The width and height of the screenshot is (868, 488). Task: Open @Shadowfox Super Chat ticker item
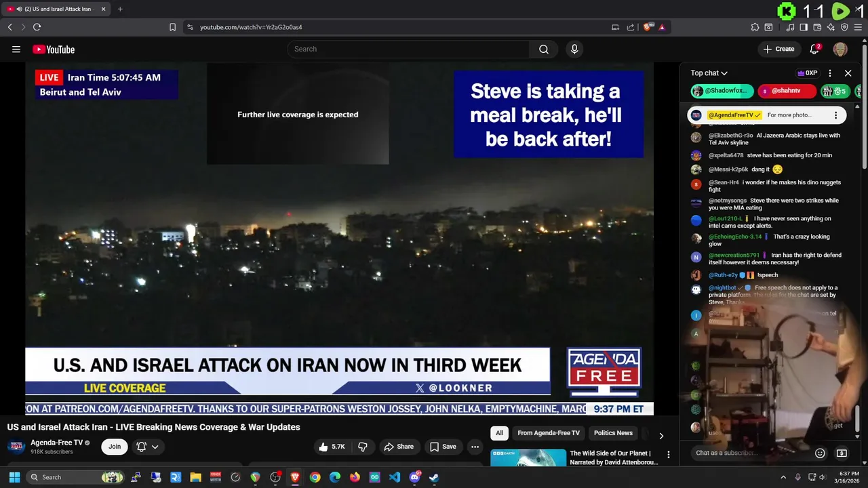722,91
